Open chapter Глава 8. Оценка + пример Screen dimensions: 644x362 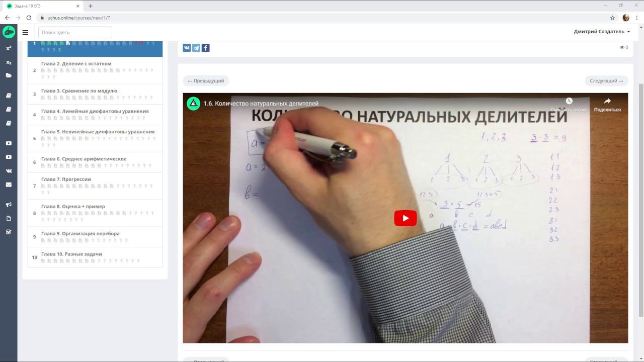[95, 213]
